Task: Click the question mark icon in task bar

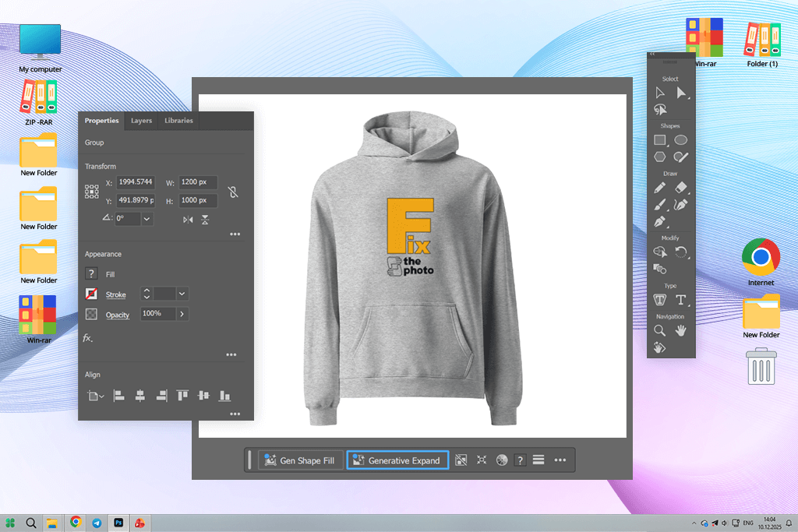Action: click(x=520, y=460)
